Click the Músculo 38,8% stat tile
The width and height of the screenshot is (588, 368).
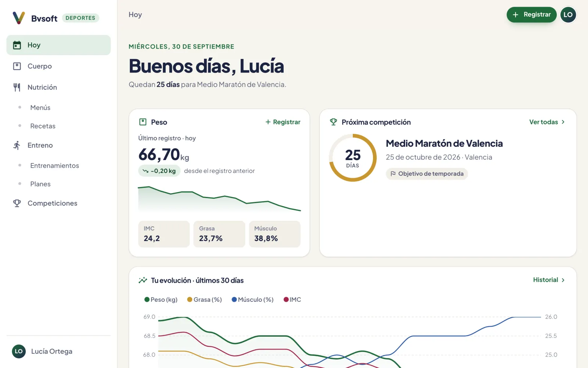[275, 234]
